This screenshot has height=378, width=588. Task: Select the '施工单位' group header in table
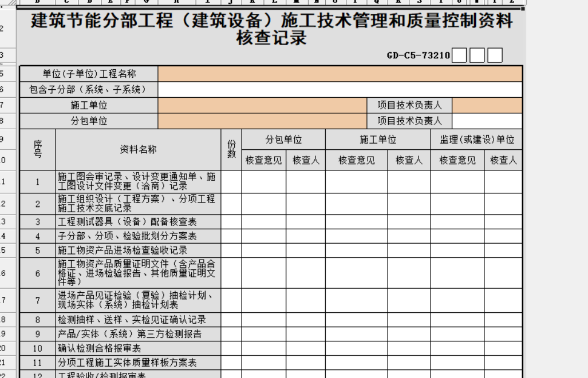coord(378,140)
